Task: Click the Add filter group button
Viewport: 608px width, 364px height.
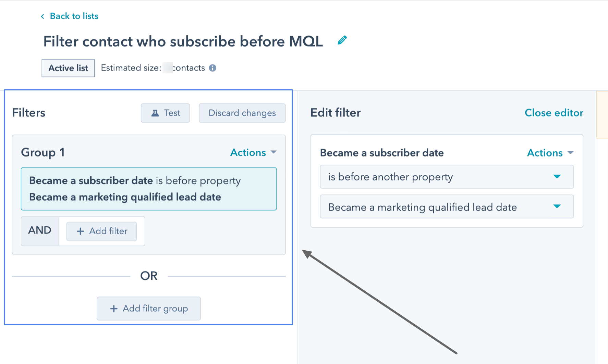Action: pos(149,309)
